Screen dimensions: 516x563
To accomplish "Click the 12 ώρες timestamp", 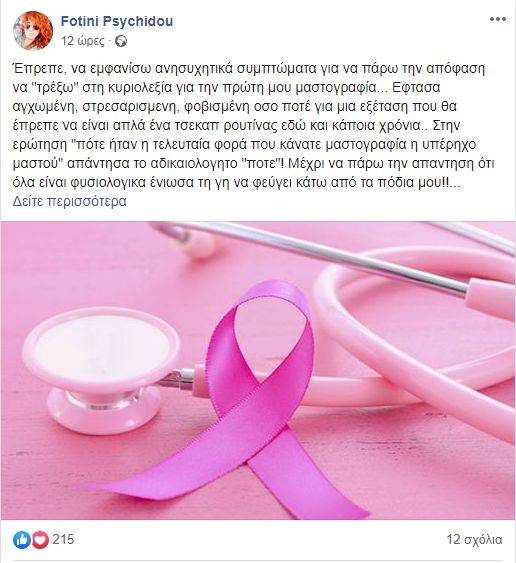I will point(83,41).
